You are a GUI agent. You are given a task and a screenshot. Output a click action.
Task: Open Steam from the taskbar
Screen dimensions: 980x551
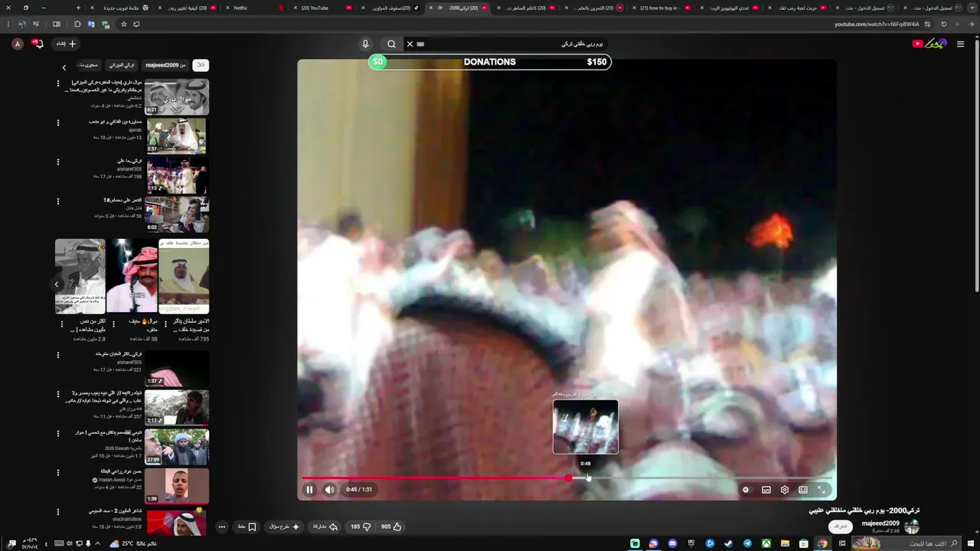pyautogui.click(x=728, y=543)
